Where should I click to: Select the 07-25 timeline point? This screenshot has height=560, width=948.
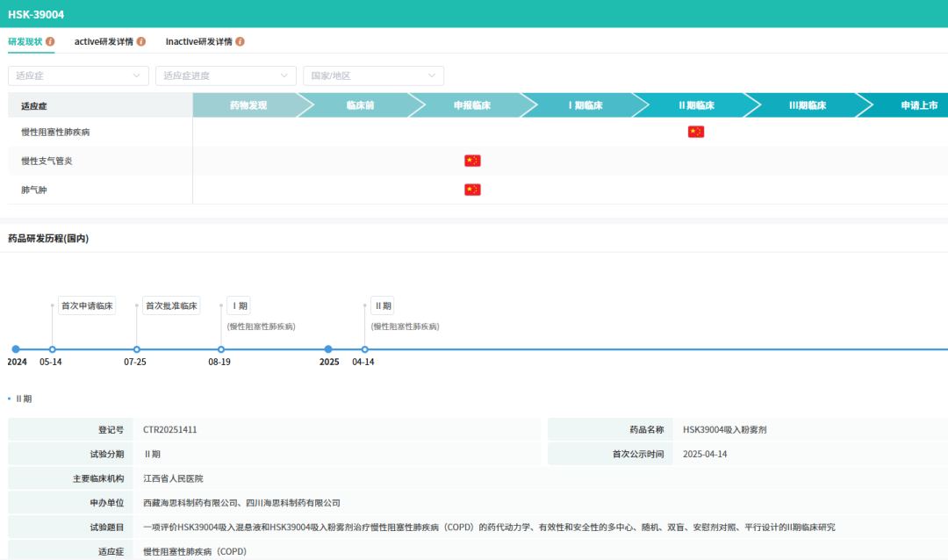coord(136,349)
